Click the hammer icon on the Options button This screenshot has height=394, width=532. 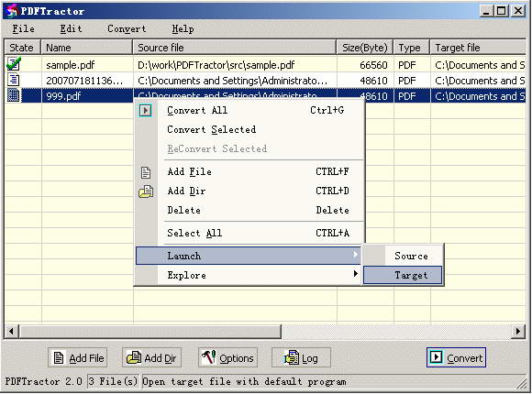(x=208, y=357)
